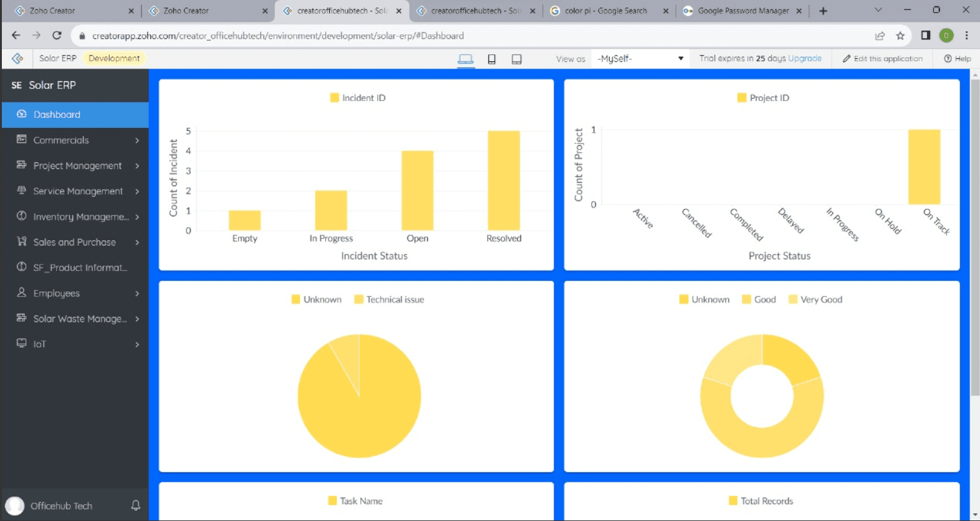Toggle the Project ID legend swatch
This screenshot has width=980, height=521.
(x=742, y=98)
